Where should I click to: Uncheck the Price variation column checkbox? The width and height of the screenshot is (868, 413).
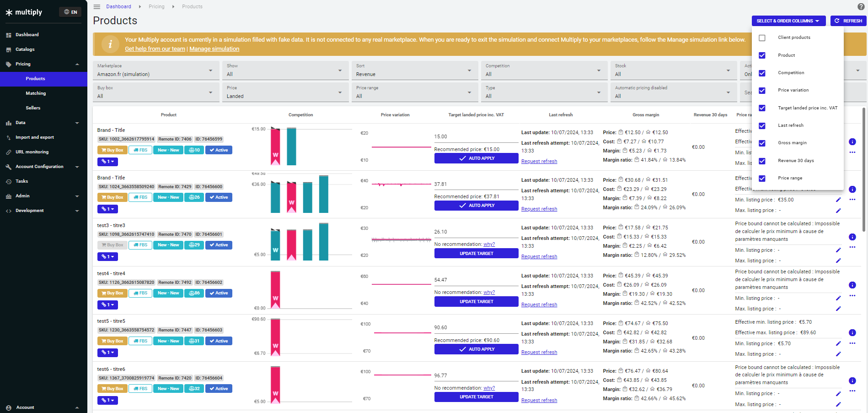(x=762, y=91)
